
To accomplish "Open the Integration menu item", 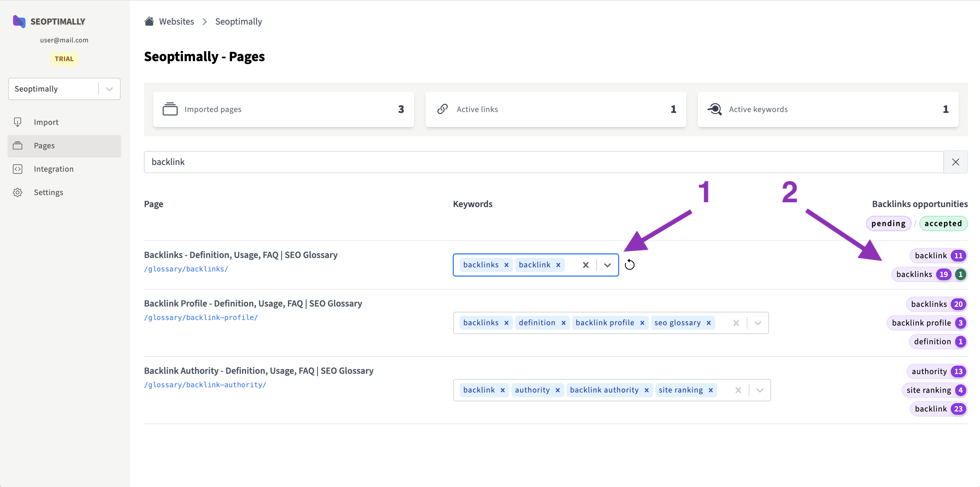I will pos(64,169).
